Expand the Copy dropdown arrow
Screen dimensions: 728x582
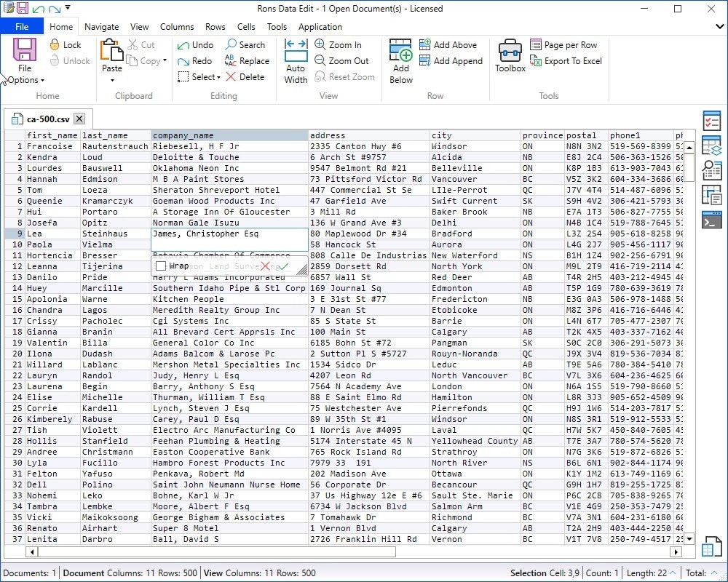tap(165, 61)
